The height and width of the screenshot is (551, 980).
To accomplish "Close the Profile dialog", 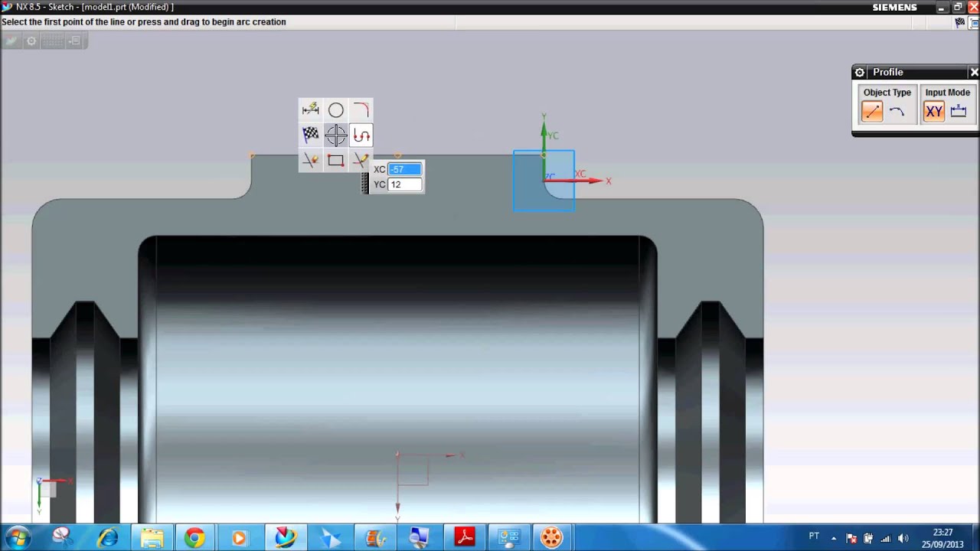I will pyautogui.click(x=974, y=73).
